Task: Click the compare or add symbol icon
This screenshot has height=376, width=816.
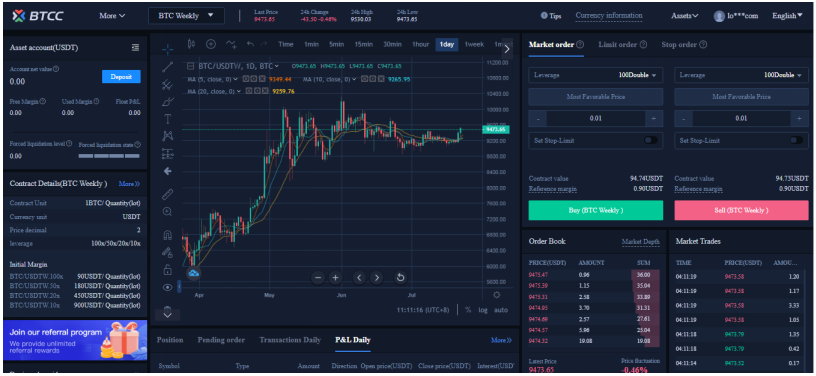Action: (211, 44)
